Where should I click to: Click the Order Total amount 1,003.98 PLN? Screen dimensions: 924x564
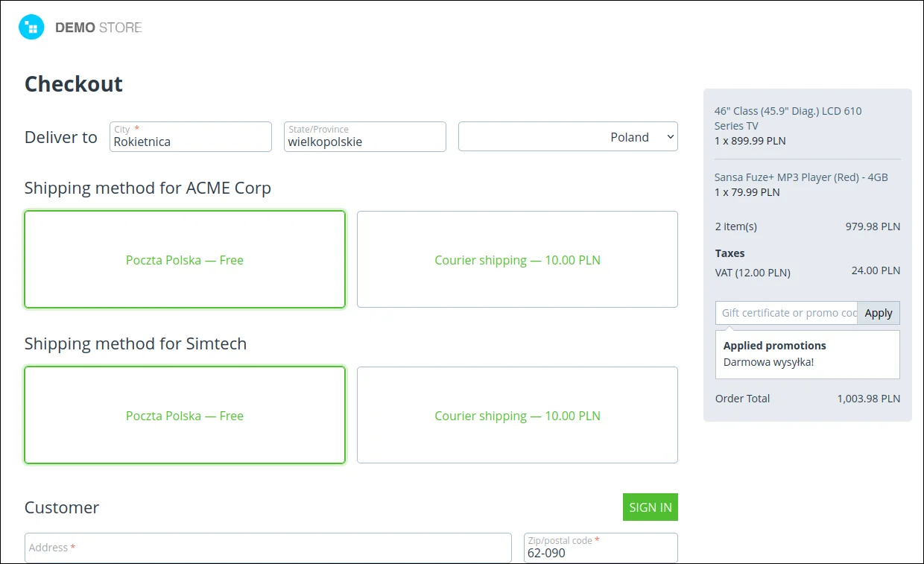(x=869, y=399)
